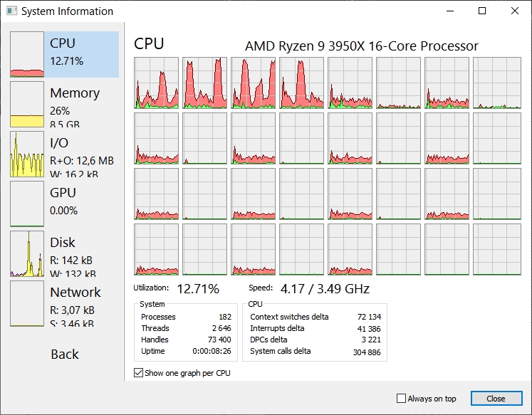Click the System Information title bar icon
This screenshot has width=532, height=415.
pyautogui.click(x=10, y=11)
